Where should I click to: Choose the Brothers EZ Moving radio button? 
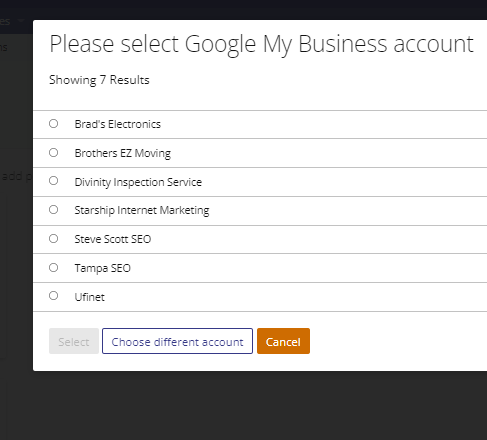53,153
